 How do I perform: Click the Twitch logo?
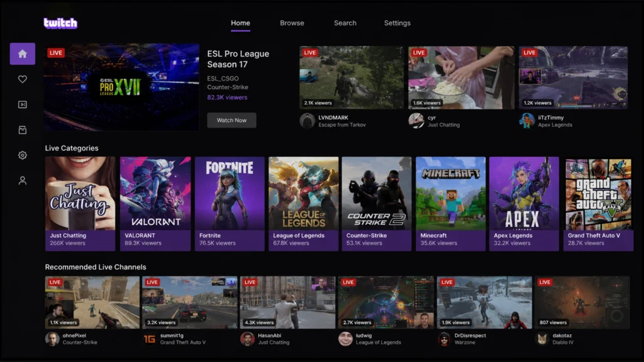tap(60, 23)
